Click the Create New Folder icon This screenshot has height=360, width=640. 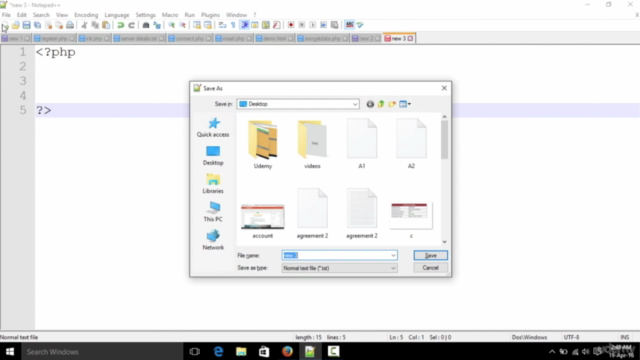[x=392, y=104]
